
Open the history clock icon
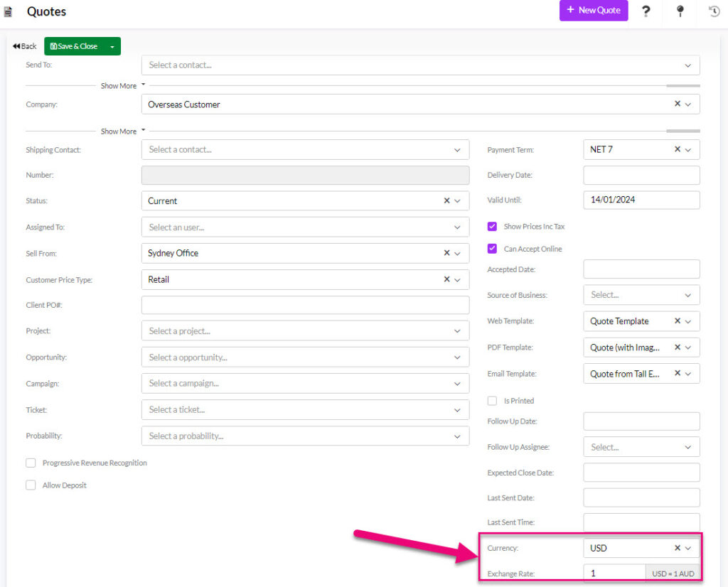(x=714, y=11)
